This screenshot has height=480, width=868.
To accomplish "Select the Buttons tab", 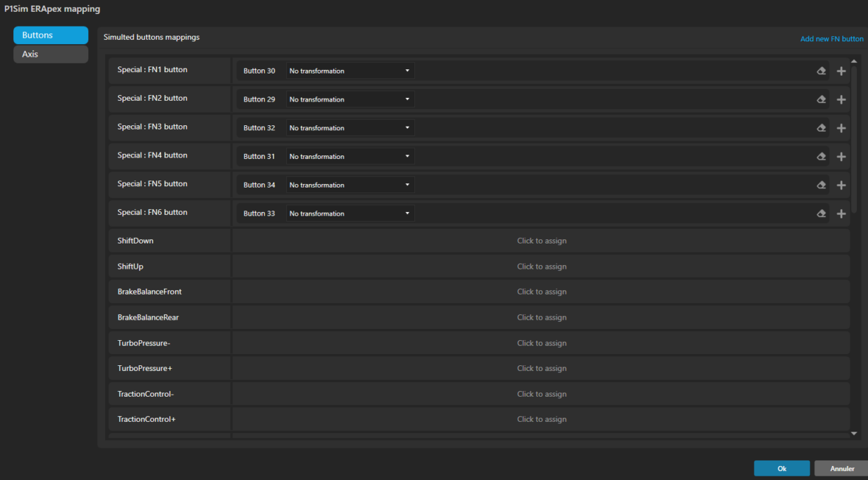I will tap(50, 35).
